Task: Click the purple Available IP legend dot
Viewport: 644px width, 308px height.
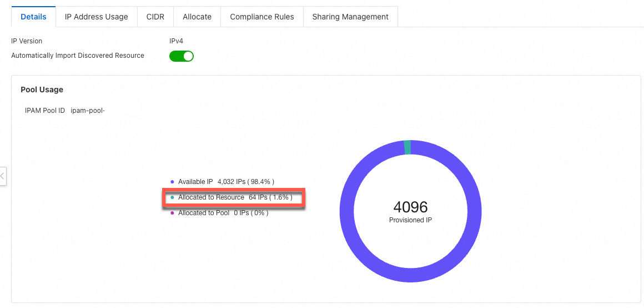Action: tap(173, 181)
